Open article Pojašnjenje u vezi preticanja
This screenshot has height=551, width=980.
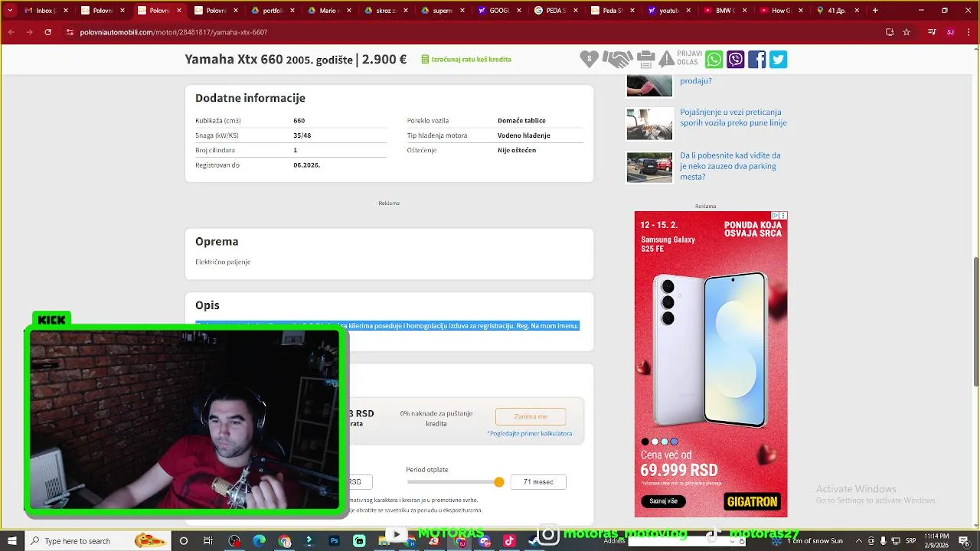click(x=733, y=117)
